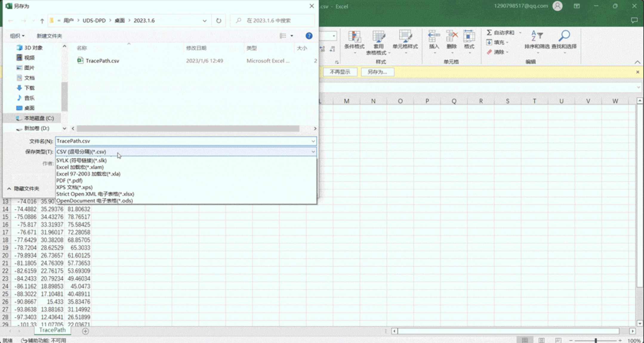Open Excel account profile picture
The width and height of the screenshot is (644, 343).
pos(557,6)
